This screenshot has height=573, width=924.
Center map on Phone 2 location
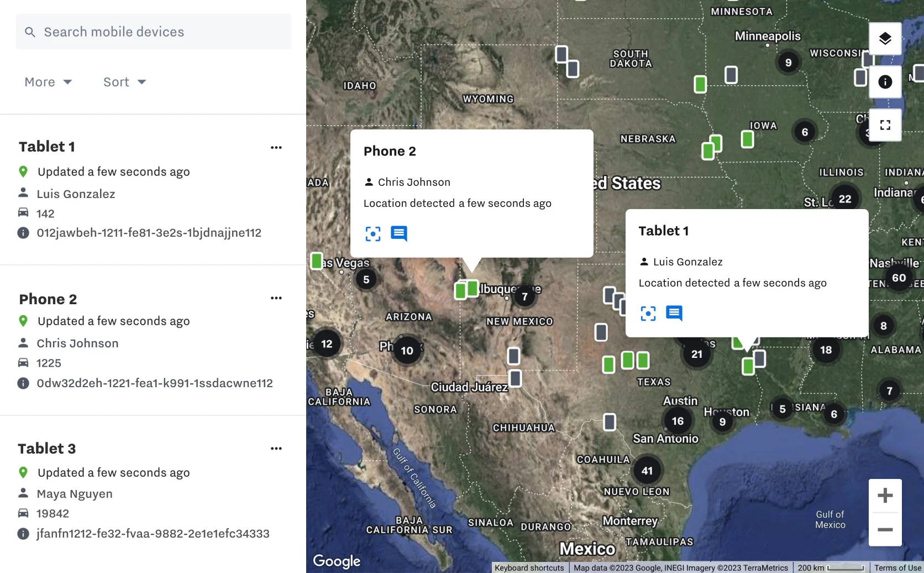coord(373,234)
